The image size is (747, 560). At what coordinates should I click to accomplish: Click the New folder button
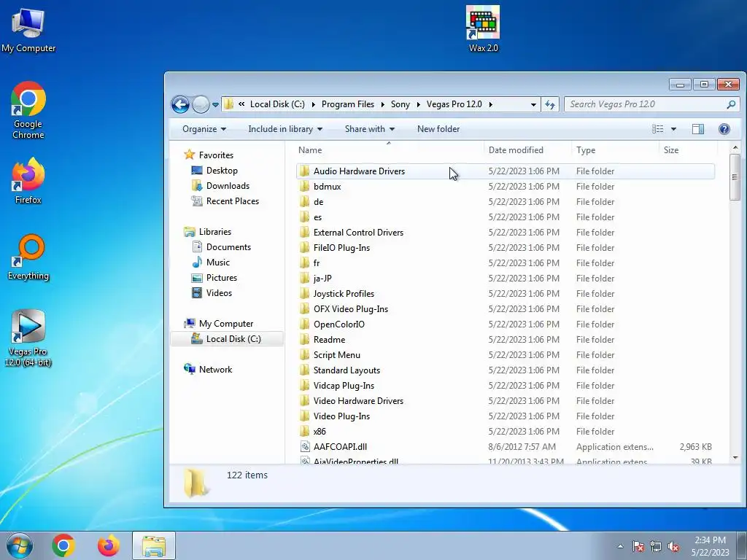pos(438,129)
